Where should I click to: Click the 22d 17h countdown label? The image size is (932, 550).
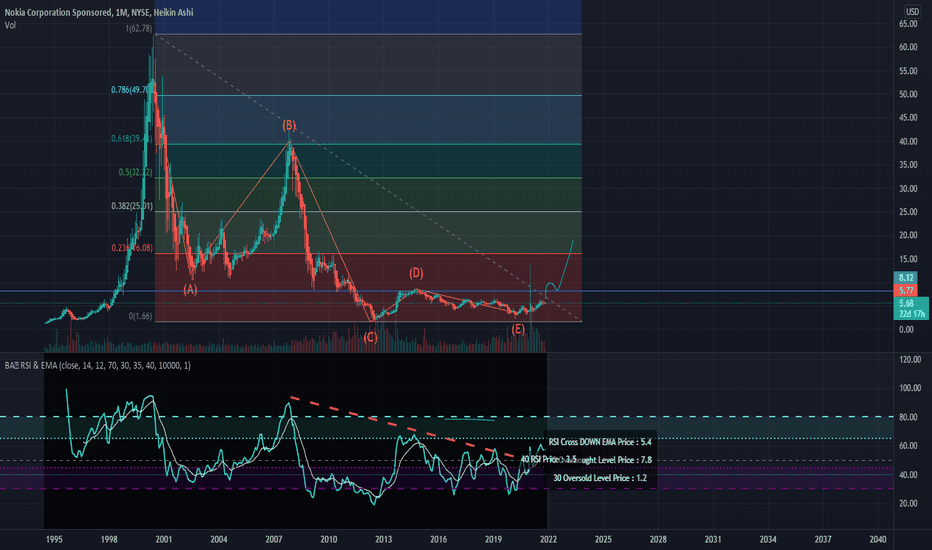pyautogui.click(x=911, y=313)
